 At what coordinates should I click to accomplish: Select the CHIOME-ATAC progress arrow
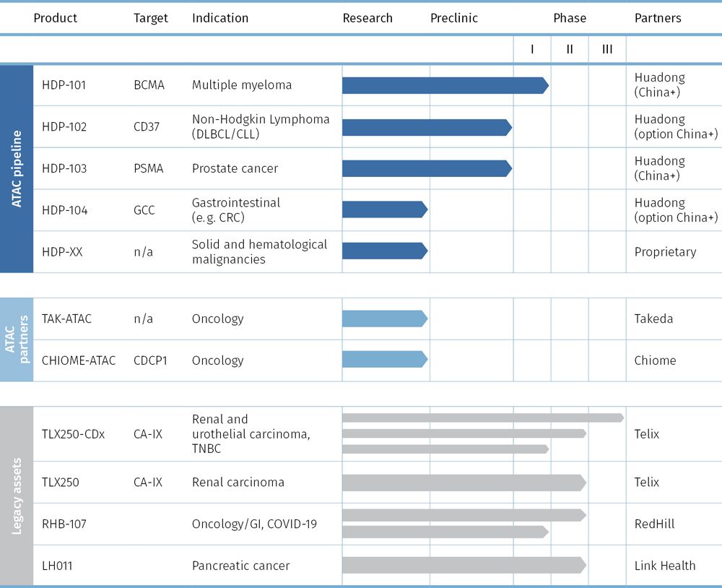coord(383,360)
